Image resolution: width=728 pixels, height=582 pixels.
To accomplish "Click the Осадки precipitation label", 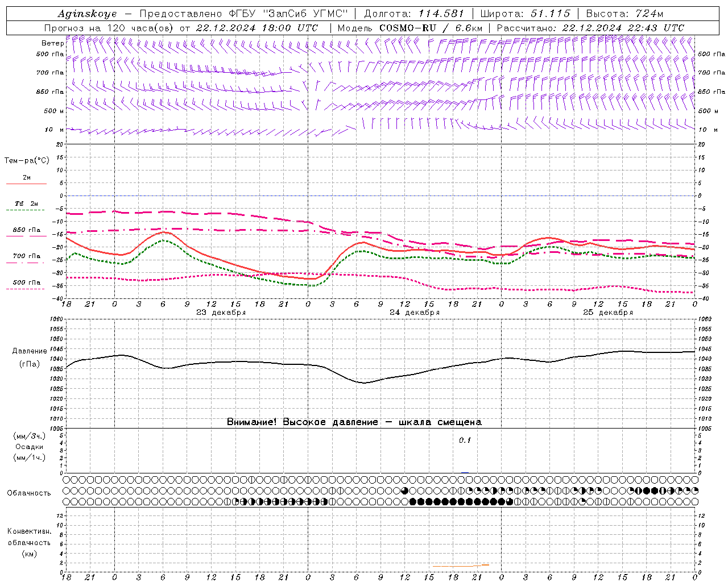I will pos(29,447).
